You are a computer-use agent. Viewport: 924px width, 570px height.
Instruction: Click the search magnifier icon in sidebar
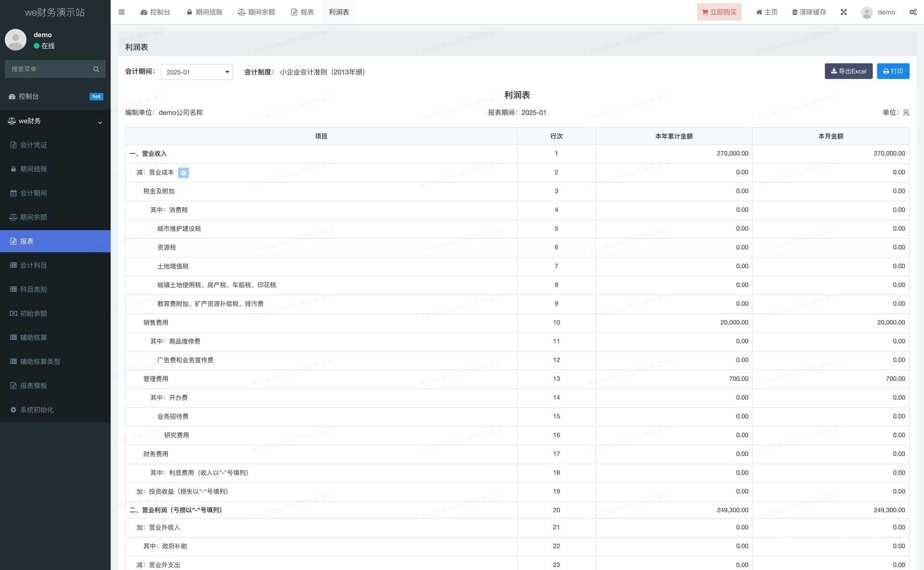pos(96,69)
